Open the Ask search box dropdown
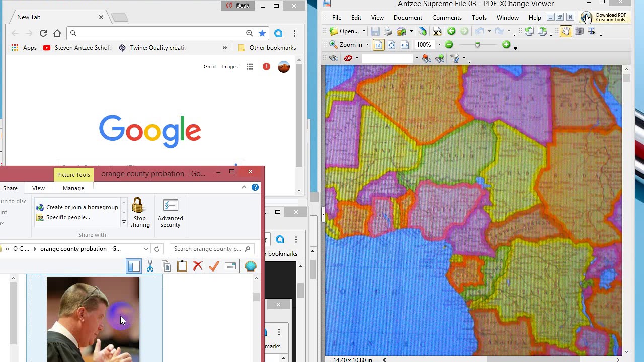644x362 pixels. (417, 58)
